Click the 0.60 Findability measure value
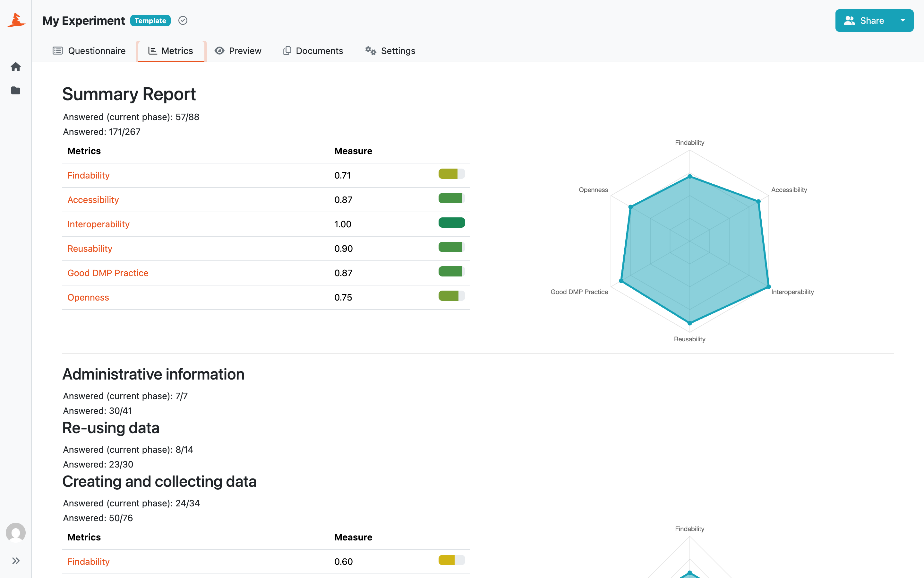The image size is (924, 578). (x=344, y=562)
